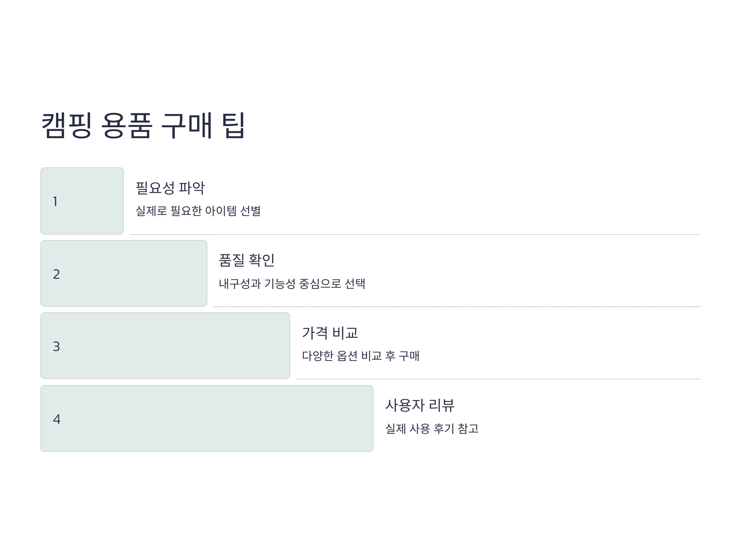Screen dimensions: 747x560
Task: Click the divider line under 필요성 파악
Action: pyautogui.click(x=415, y=235)
